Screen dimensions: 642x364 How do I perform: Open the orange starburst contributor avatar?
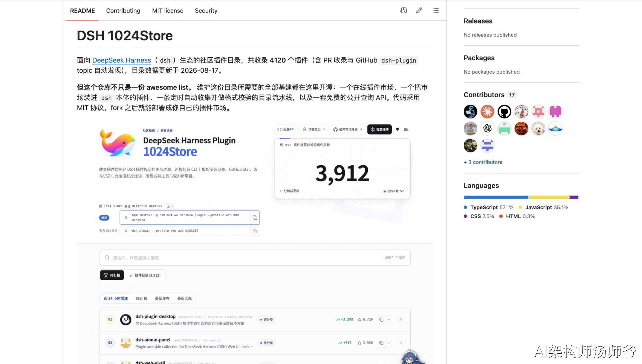tap(487, 112)
